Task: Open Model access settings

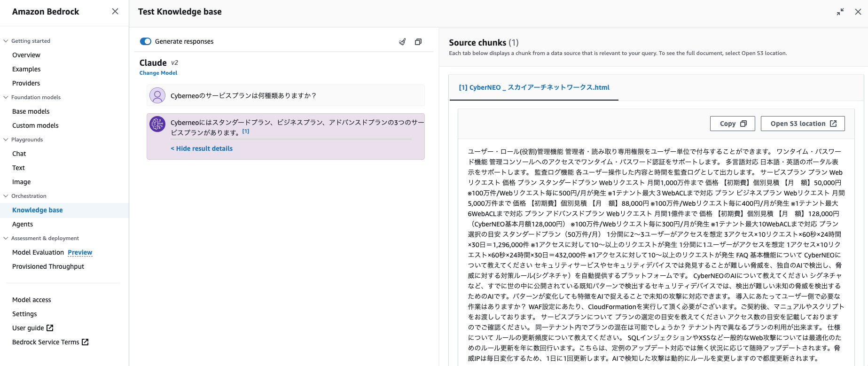Action: 31,300
